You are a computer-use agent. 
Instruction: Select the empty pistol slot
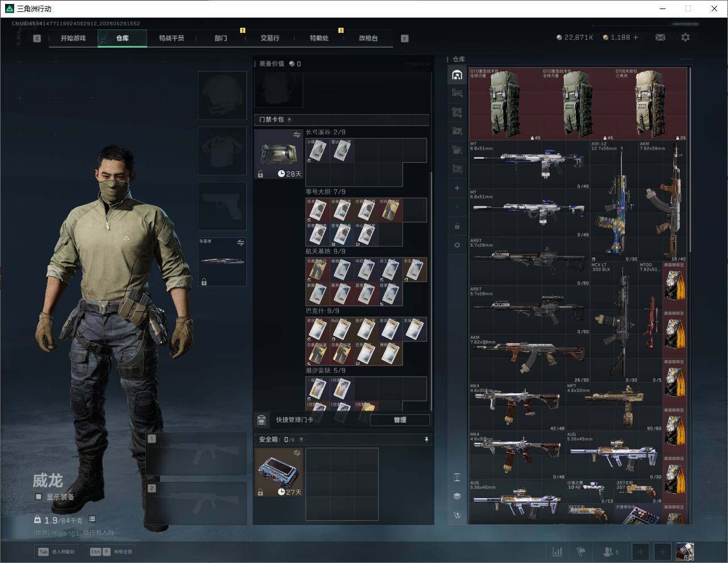click(x=222, y=206)
